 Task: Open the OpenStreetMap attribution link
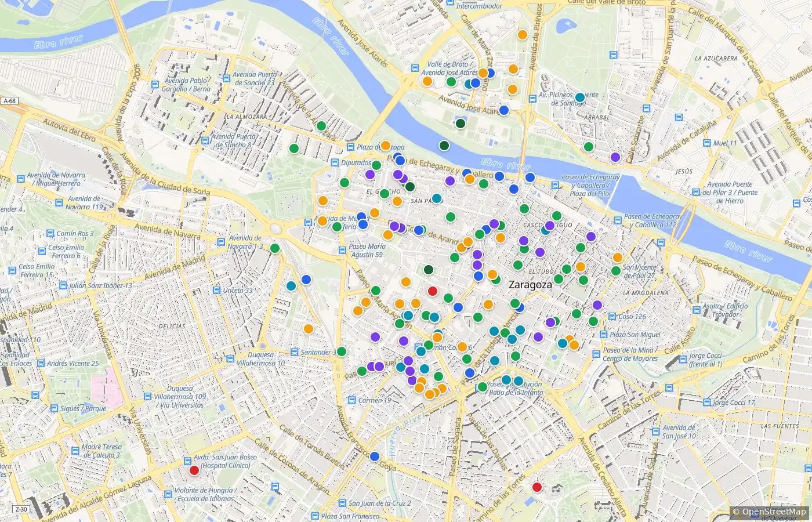tap(774, 512)
